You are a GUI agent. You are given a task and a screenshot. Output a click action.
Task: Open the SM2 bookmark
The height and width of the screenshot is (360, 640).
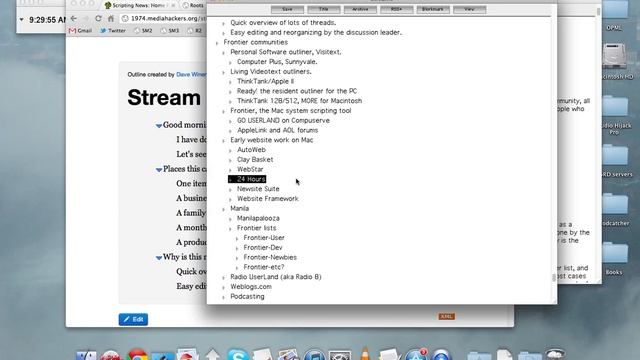coord(143,31)
